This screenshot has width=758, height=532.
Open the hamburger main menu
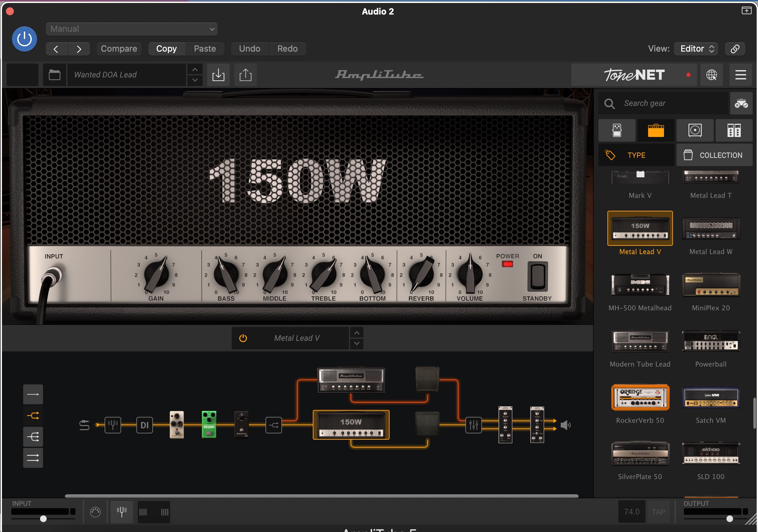(741, 75)
